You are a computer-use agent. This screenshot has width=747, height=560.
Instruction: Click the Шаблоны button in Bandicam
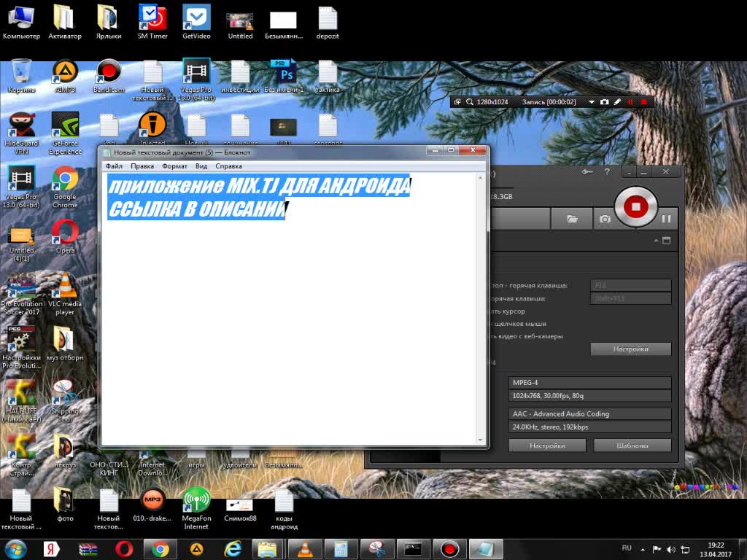[632, 446]
